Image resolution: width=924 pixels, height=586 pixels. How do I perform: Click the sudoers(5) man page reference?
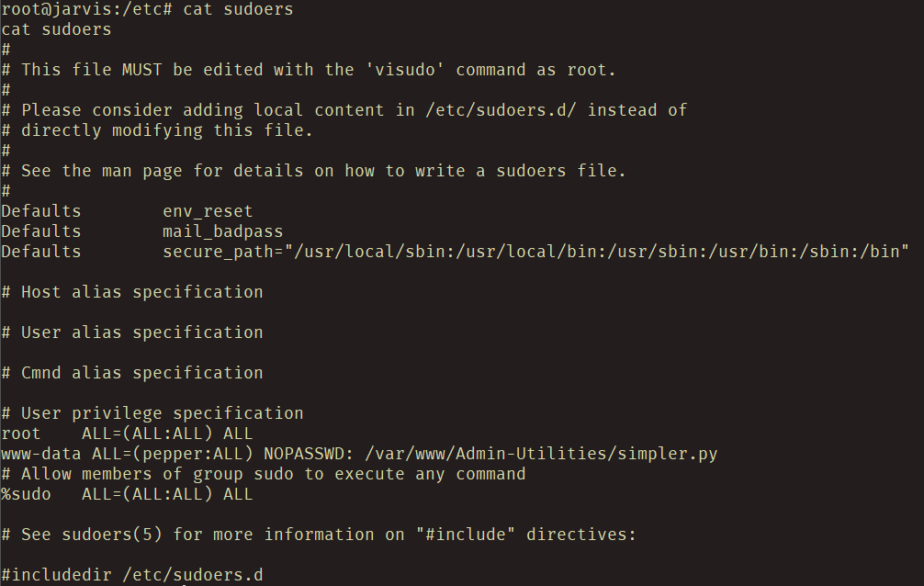(x=112, y=535)
